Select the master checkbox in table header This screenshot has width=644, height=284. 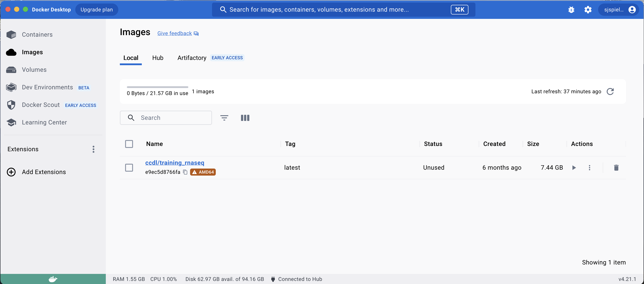[129, 144]
